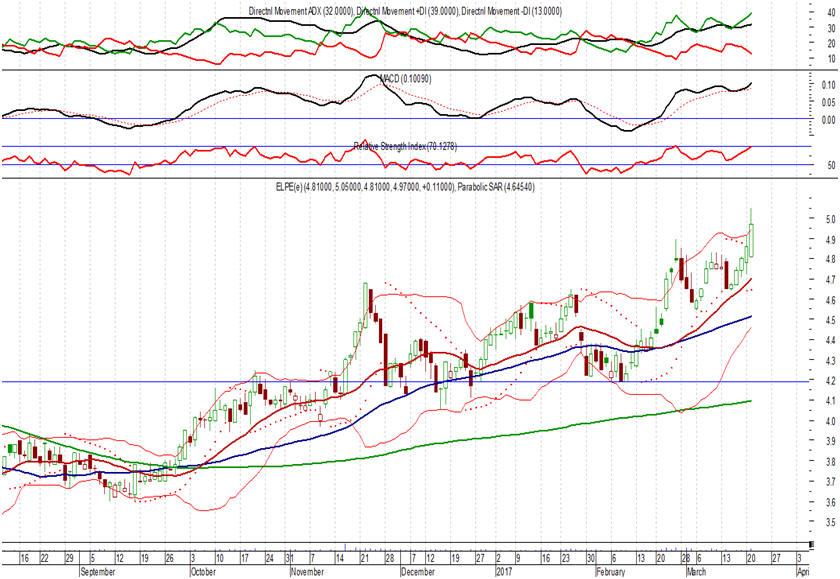This screenshot has height=579, width=840.
Task: Click the 3.7 price axis value
Action: coord(830,482)
